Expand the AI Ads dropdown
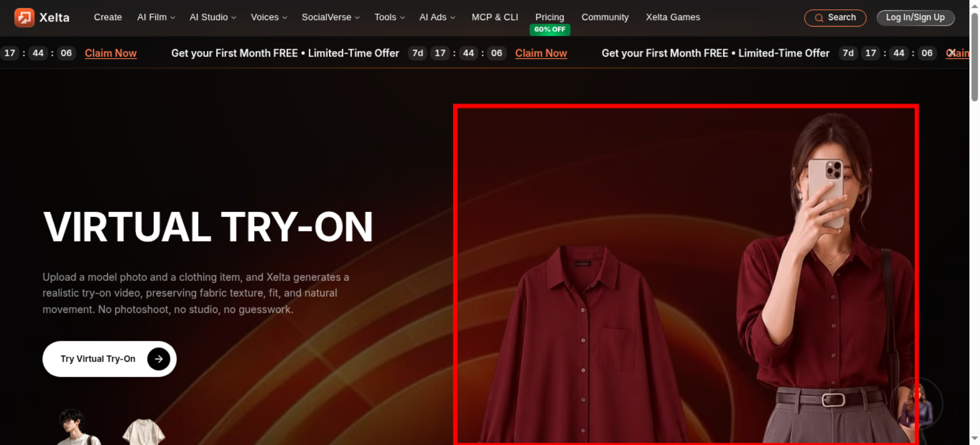 pyautogui.click(x=437, y=17)
